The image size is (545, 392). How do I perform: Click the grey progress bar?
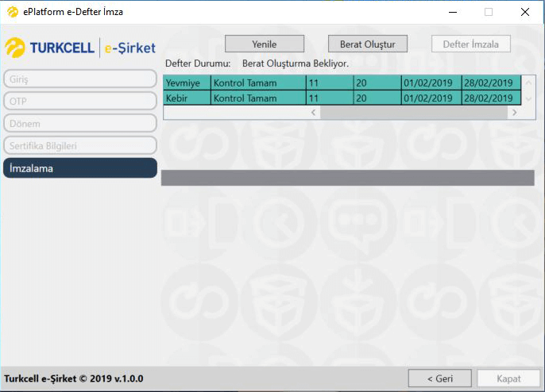(348, 178)
